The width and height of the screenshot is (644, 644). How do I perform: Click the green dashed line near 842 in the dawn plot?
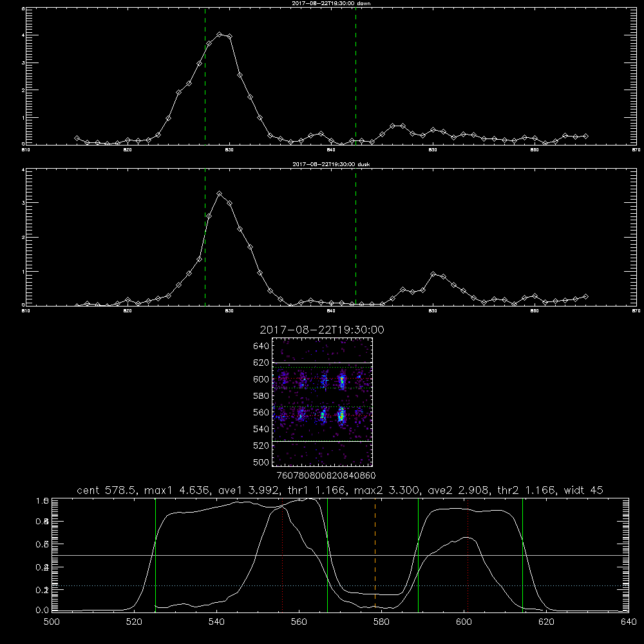pyautogui.click(x=355, y=77)
